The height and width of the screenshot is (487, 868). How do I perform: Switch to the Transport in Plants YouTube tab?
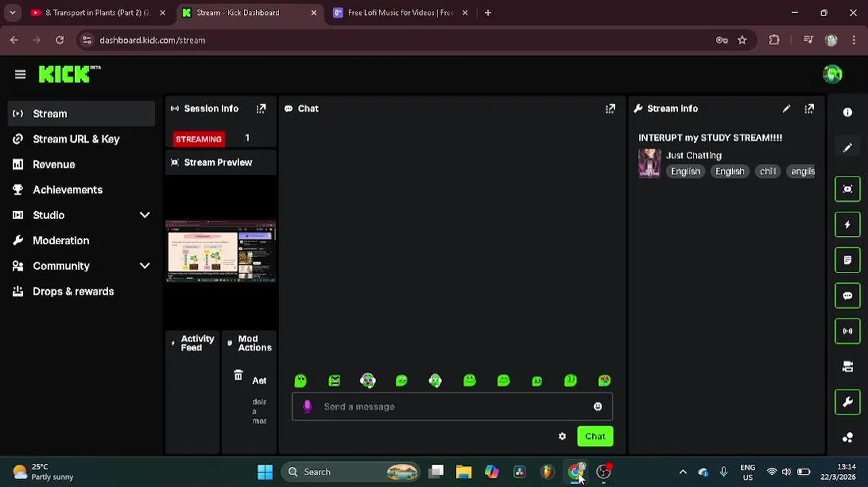[x=98, y=12]
